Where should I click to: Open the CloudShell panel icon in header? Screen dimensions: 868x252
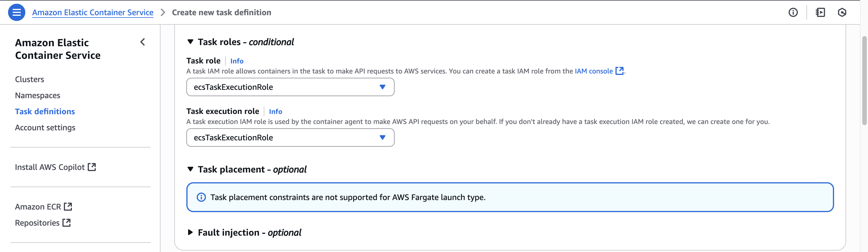point(820,12)
